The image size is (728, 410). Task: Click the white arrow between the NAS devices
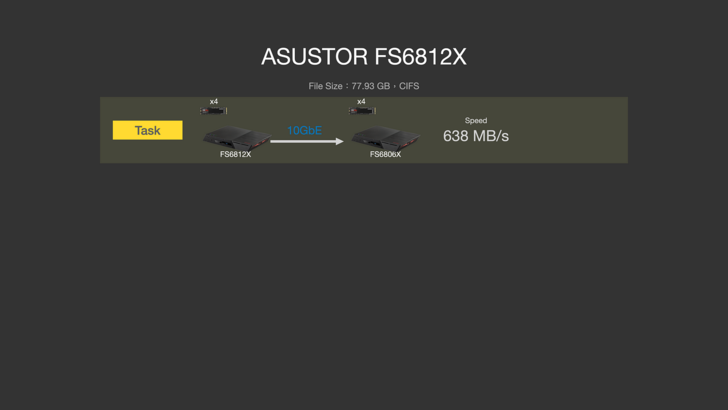307,141
